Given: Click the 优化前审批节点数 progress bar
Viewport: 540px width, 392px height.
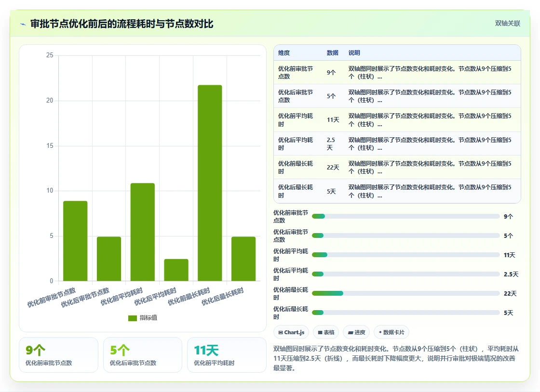Looking at the screenshot, I should [x=405, y=216].
